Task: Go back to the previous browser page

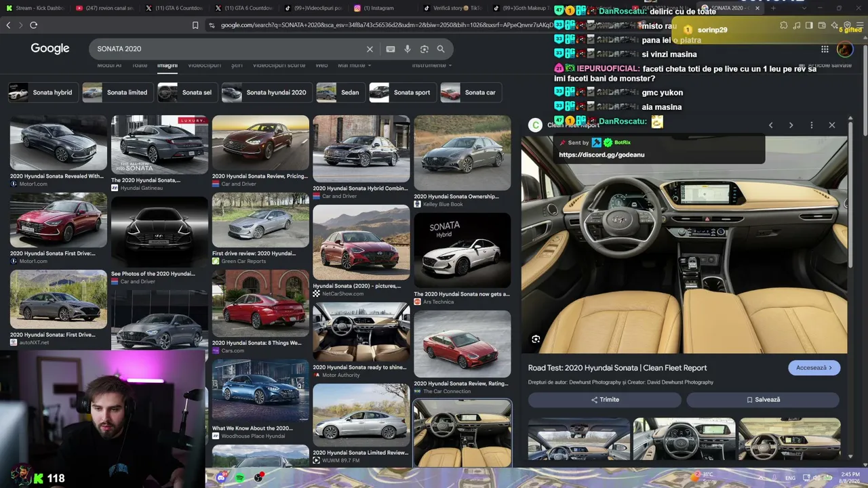Action: click(x=8, y=25)
